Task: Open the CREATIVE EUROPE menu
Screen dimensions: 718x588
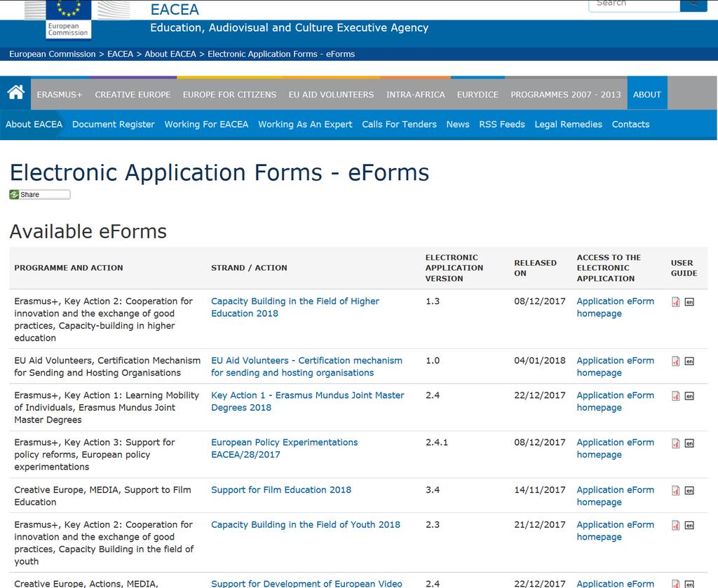Action: (133, 95)
